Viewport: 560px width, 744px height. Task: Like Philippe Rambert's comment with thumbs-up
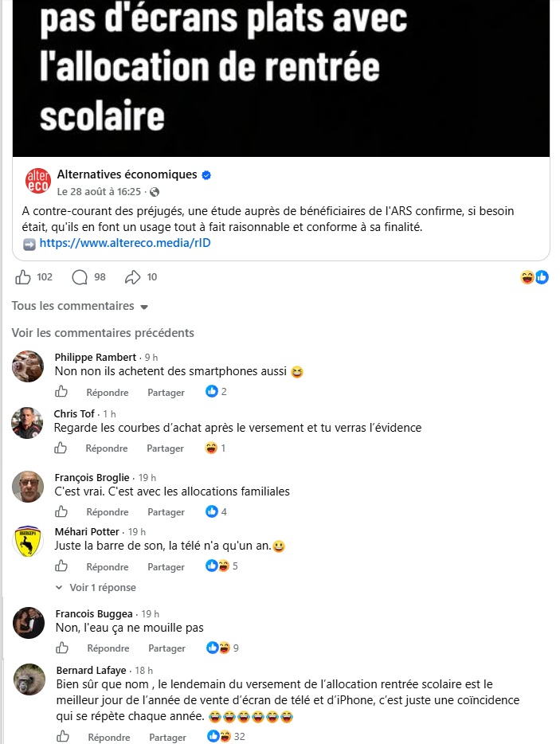click(61, 392)
